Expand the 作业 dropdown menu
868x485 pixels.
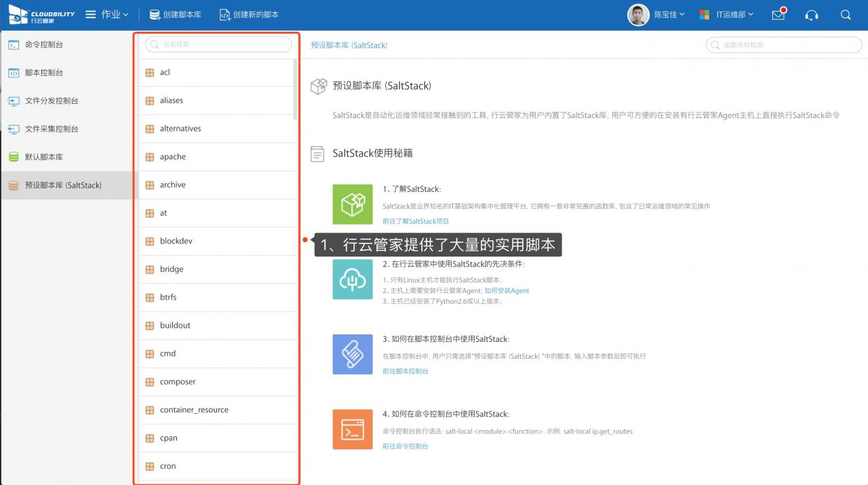[x=107, y=14]
